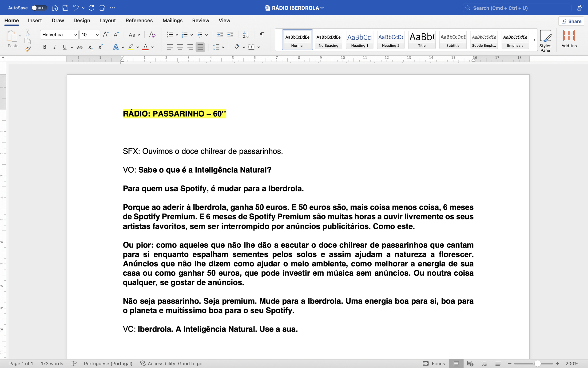Screen dimensions: 588x368
Task: Toggle Bold formatting
Action: click(x=45, y=47)
